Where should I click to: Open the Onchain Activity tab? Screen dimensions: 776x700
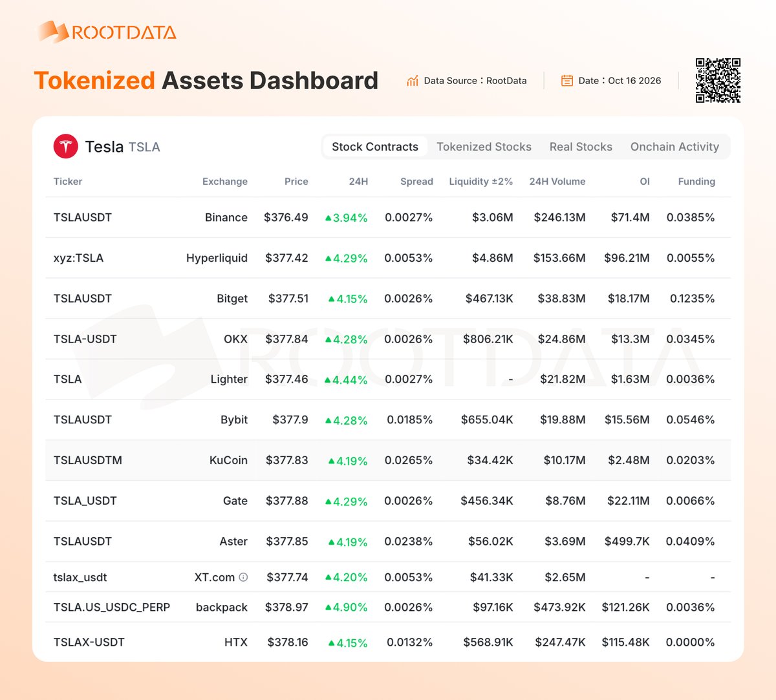coord(674,147)
